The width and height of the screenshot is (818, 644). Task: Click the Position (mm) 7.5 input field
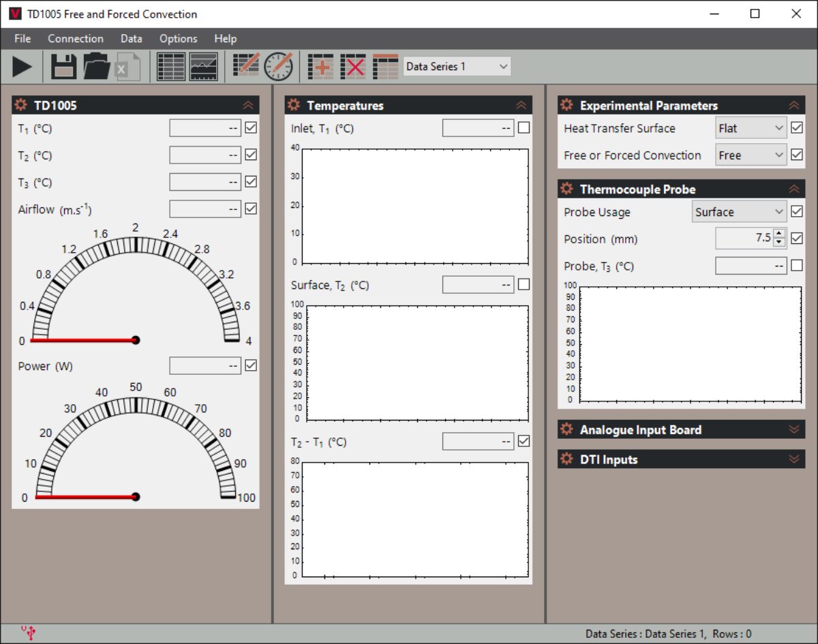coord(744,239)
